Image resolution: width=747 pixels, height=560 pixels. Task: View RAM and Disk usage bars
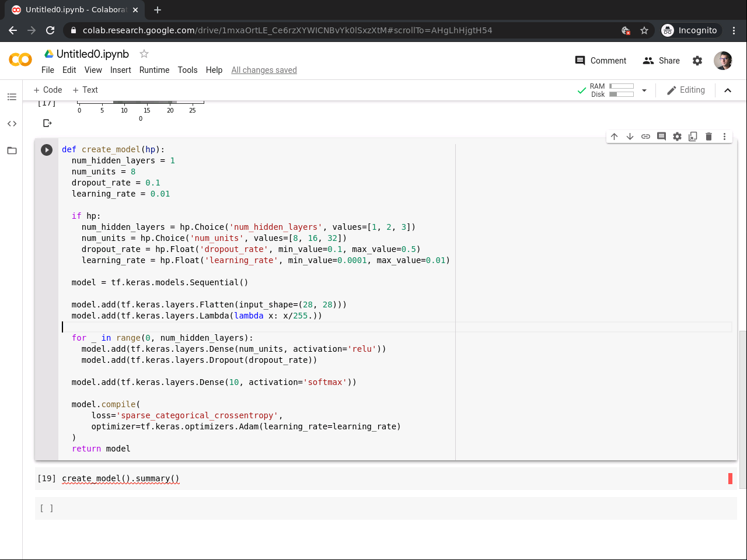(612, 90)
